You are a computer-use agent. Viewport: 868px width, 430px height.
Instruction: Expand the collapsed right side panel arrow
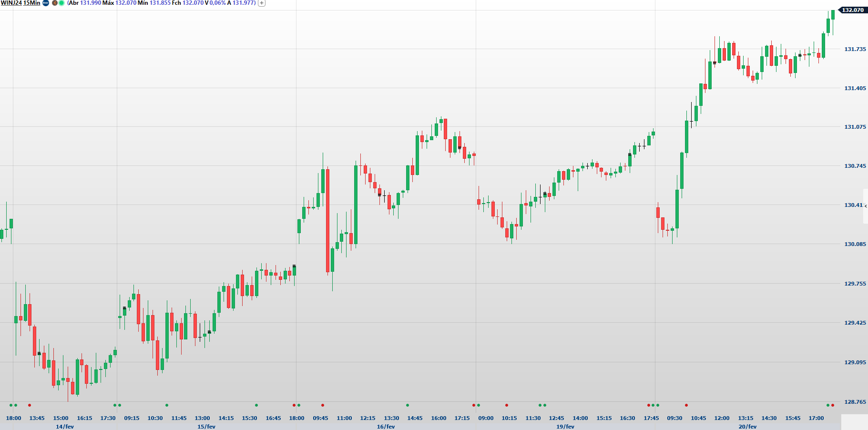(x=866, y=206)
